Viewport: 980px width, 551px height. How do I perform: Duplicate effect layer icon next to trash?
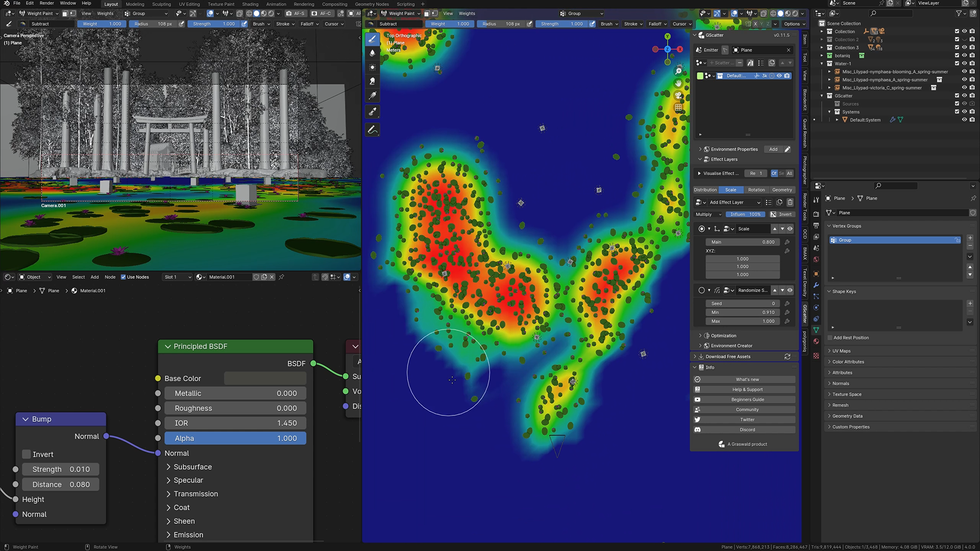[779, 203]
